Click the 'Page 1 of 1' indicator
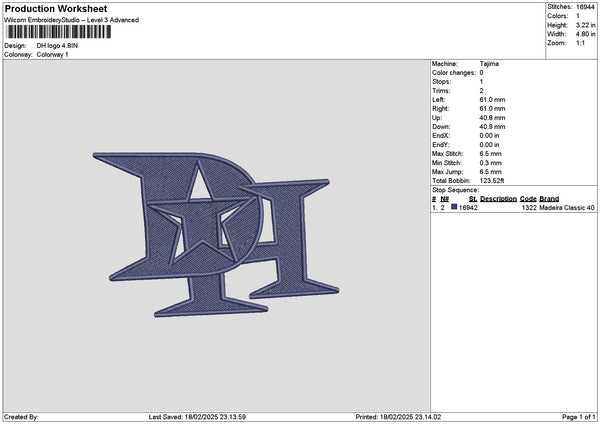Image resolution: width=600 pixels, height=424 pixels. (x=579, y=417)
